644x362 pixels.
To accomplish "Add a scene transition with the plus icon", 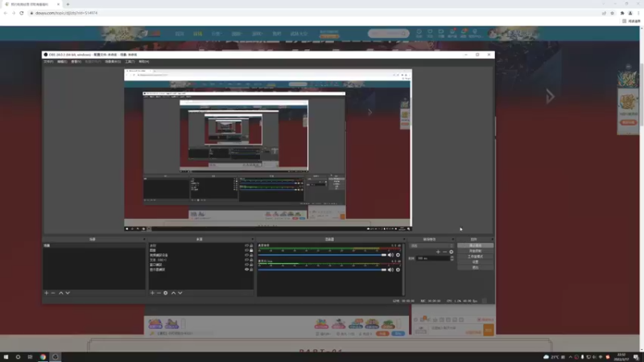I will 438,252.
